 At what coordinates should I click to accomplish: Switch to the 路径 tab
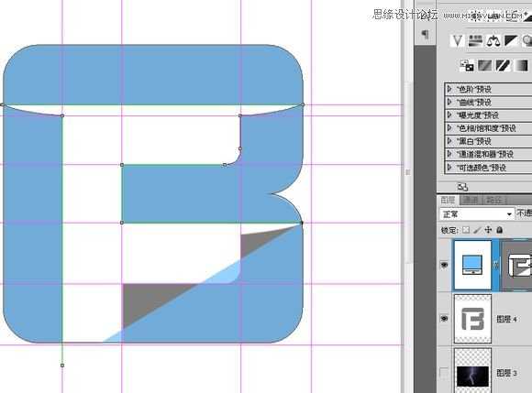pos(494,201)
